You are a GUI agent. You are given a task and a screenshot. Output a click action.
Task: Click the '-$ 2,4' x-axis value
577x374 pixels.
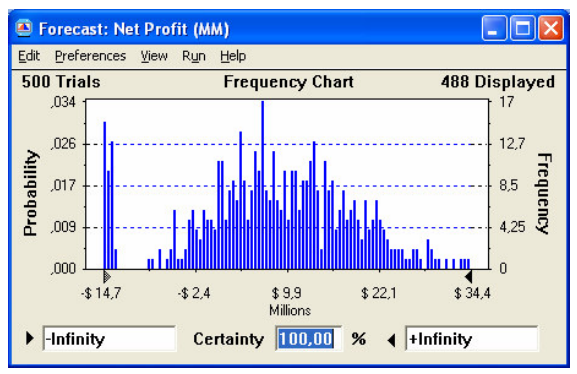click(194, 293)
